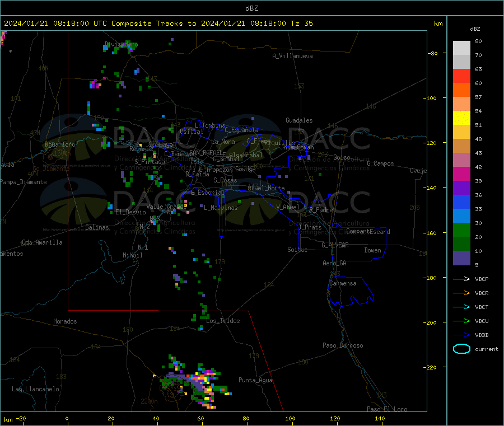The image size is (504, 426).
Task: Click the Paso_Barroso location label
Action: 343,345
